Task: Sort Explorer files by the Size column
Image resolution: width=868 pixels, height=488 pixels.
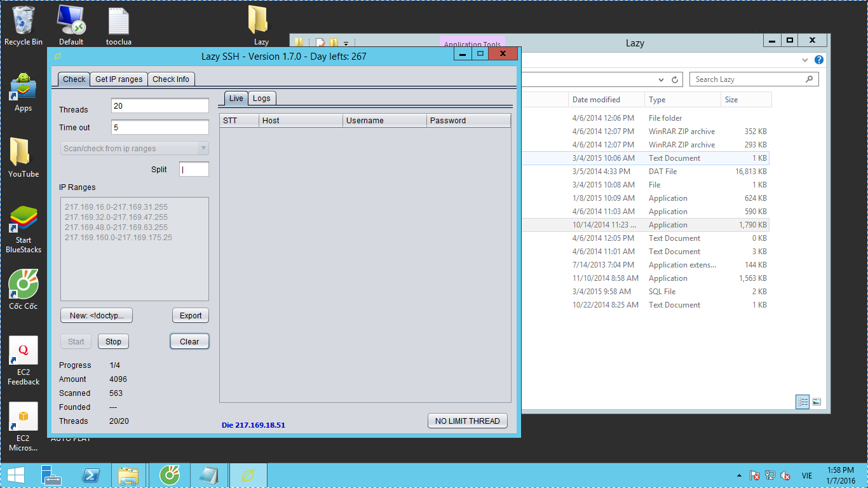Action: tap(747, 100)
